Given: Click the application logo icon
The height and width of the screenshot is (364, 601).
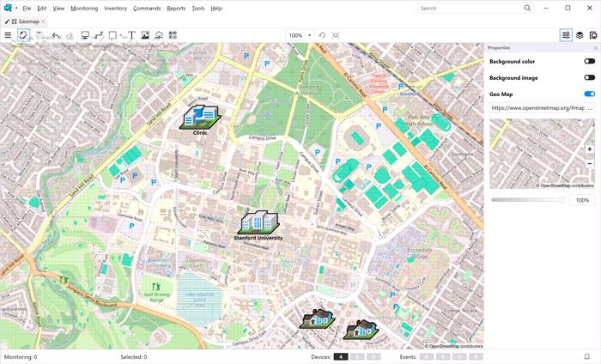Looking at the screenshot, I should [8, 8].
